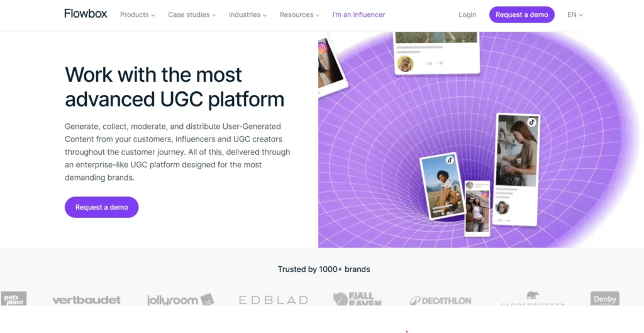
Task: Click round avatar on kitchen woman card
Action: tap(502, 207)
